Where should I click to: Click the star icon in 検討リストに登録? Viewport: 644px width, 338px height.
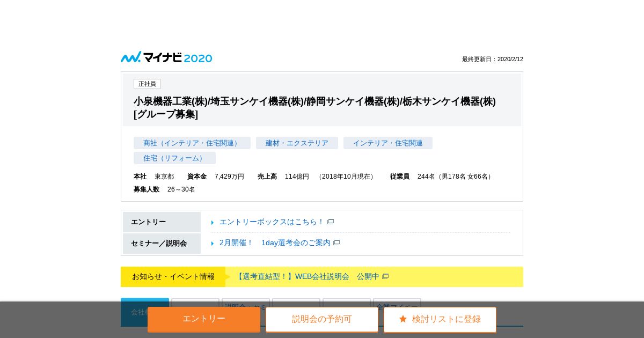(403, 319)
